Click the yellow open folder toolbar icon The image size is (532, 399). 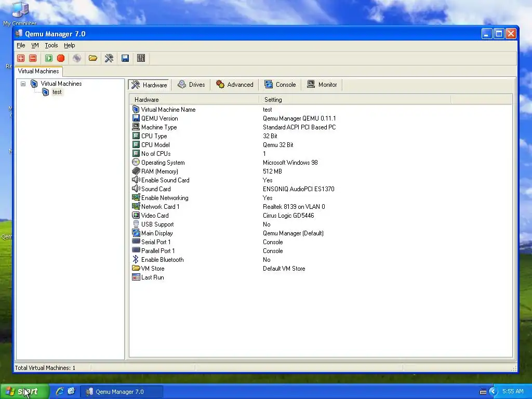(x=92, y=58)
